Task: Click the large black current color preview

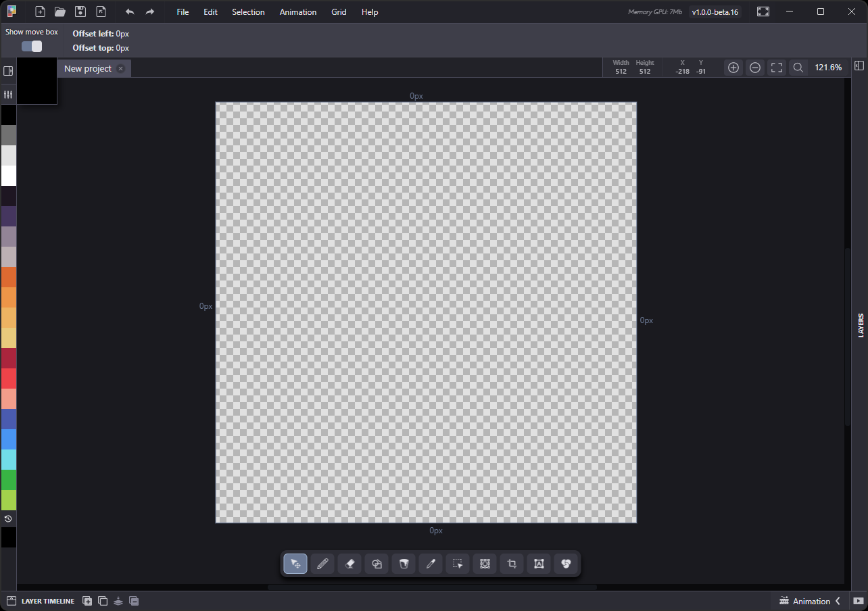Action: (x=37, y=80)
